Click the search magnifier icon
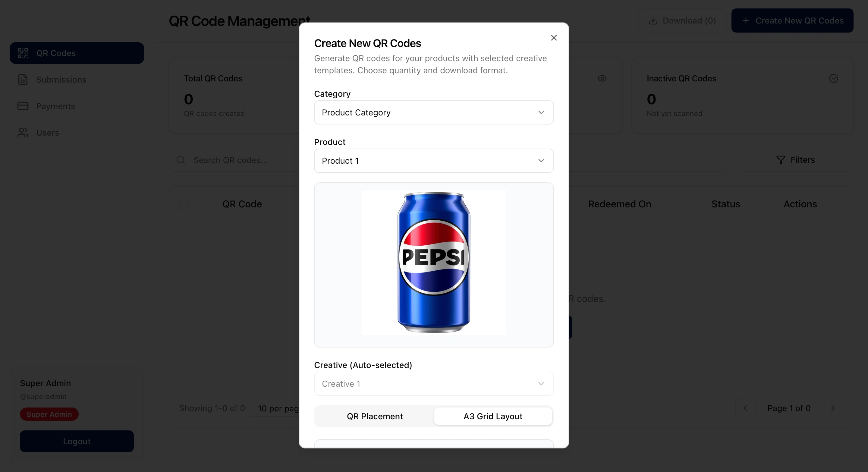Image resolution: width=868 pixels, height=472 pixels. click(x=181, y=160)
